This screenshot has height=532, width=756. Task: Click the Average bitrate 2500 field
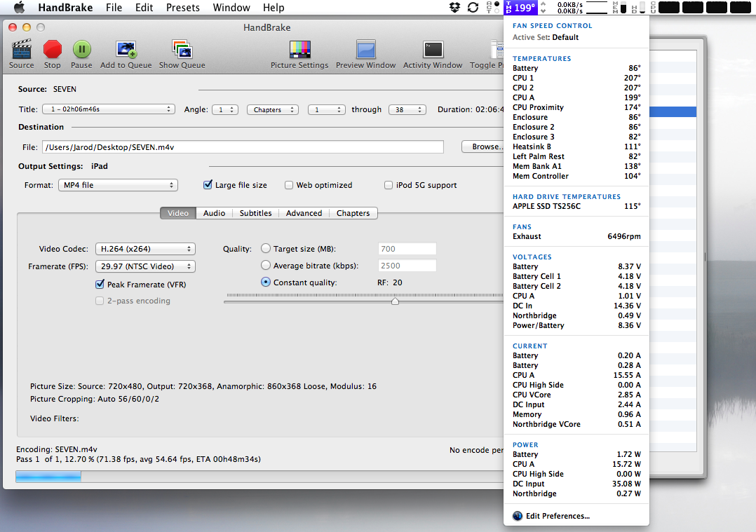(407, 266)
